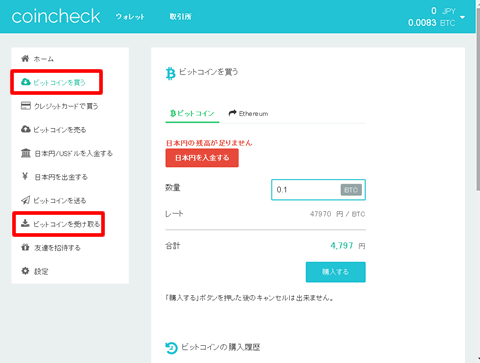Click the 0.0083 BTC balance

pos(431,23)
